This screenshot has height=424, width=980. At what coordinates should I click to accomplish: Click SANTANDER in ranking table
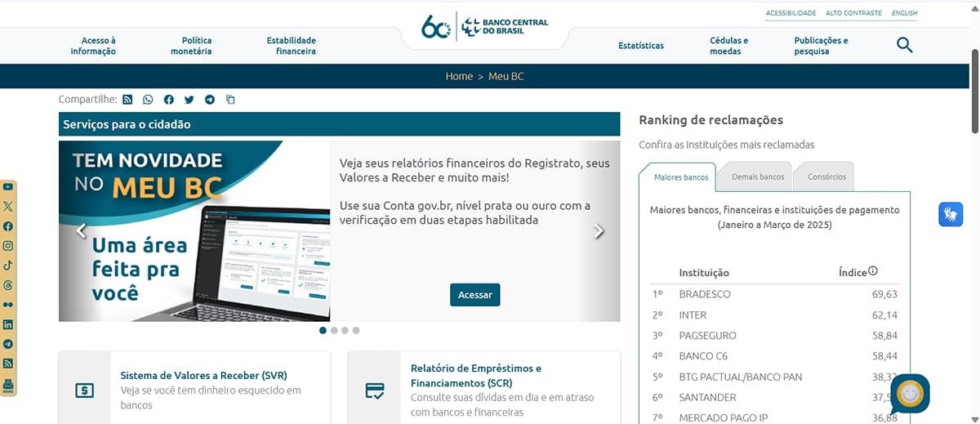tap(707, 397)
